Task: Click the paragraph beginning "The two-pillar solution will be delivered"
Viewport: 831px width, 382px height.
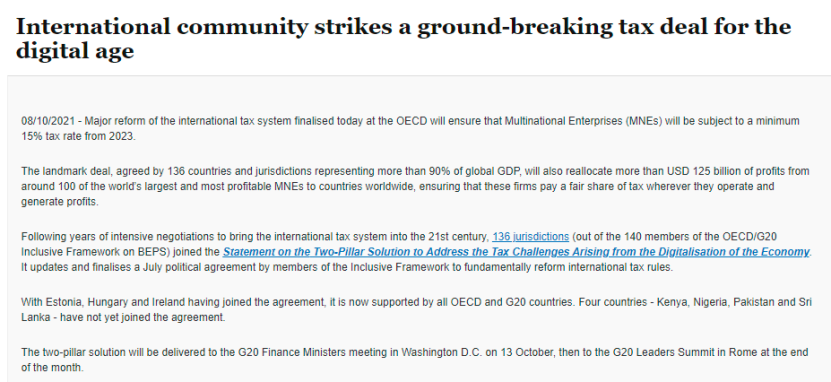Action: point(414,360)
